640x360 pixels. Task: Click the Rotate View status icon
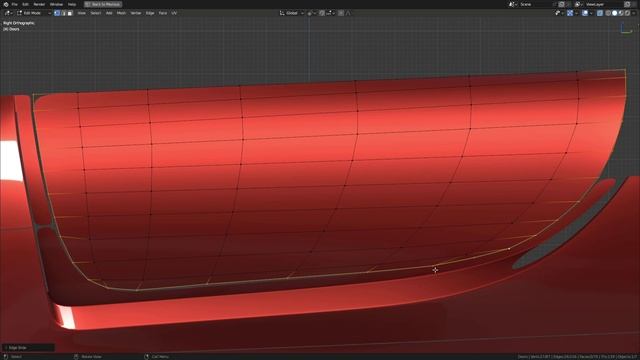click(x=76, y=357)
